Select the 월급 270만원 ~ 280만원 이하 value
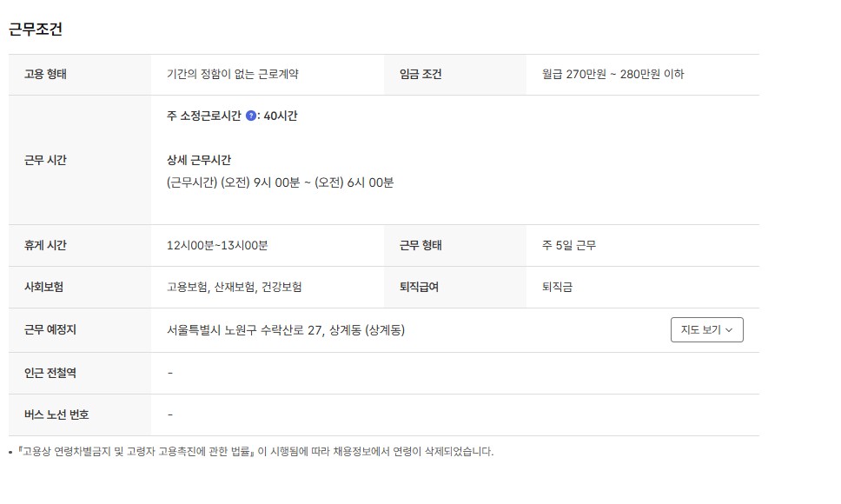This screenshot has height=504, width=841. (x=613, y=75)
